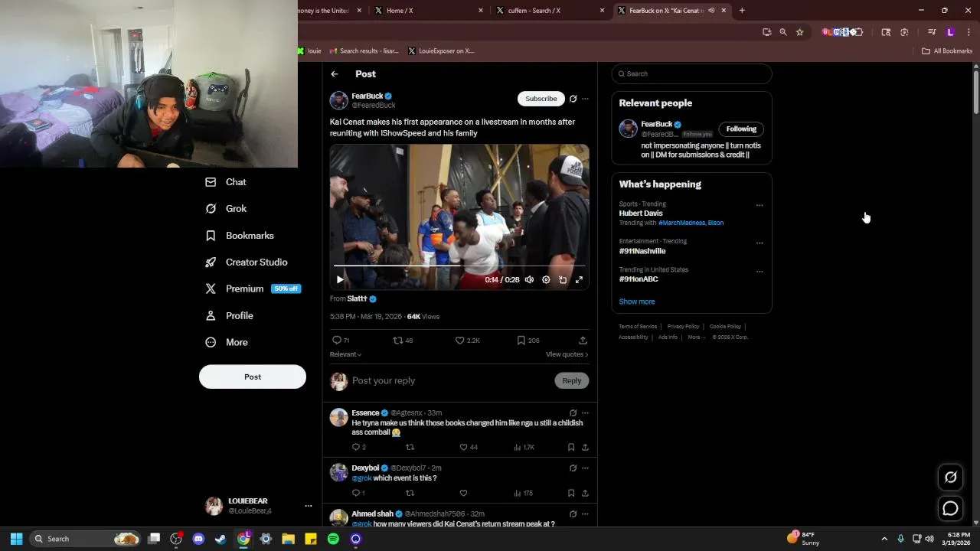Share FearBuck's post via the share icon
This screenshot has height=551, width=980.
pos(583,341)
